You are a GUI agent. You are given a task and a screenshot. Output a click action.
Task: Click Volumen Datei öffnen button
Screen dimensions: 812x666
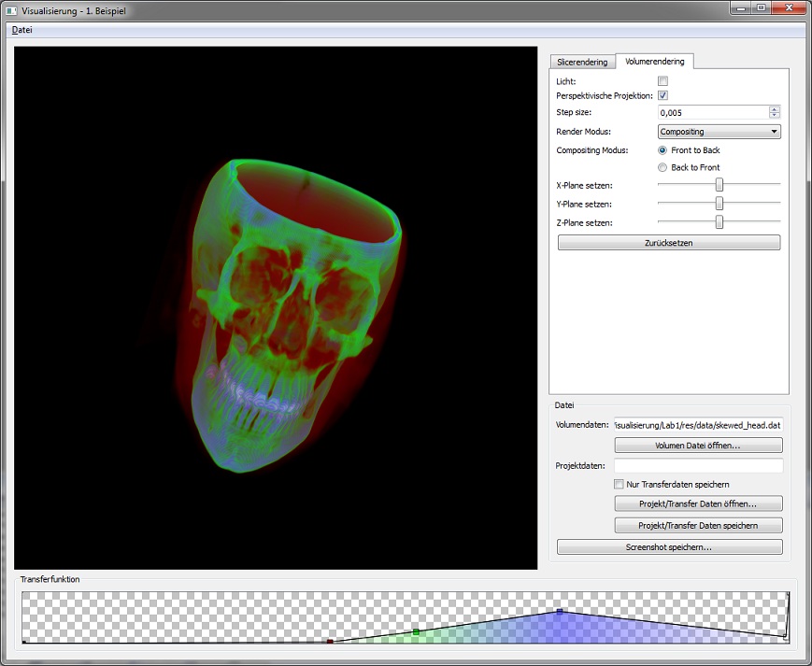click(x=698, y=446)
